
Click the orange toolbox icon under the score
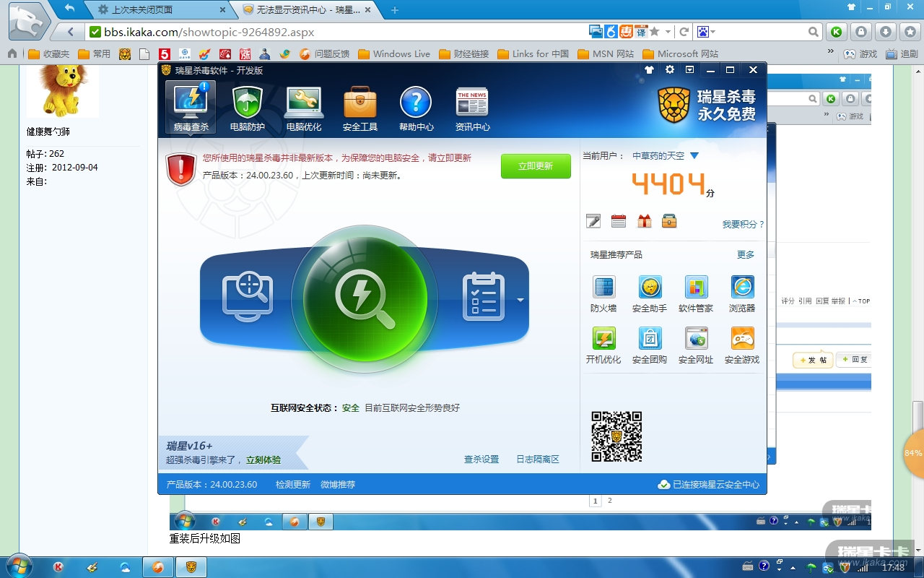point(669,221)
